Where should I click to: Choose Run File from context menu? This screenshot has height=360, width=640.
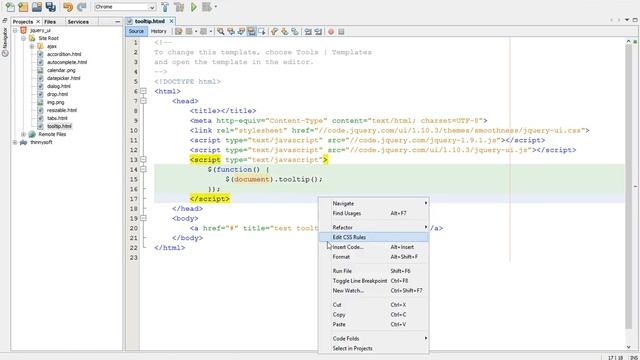[x=373, y=271]
